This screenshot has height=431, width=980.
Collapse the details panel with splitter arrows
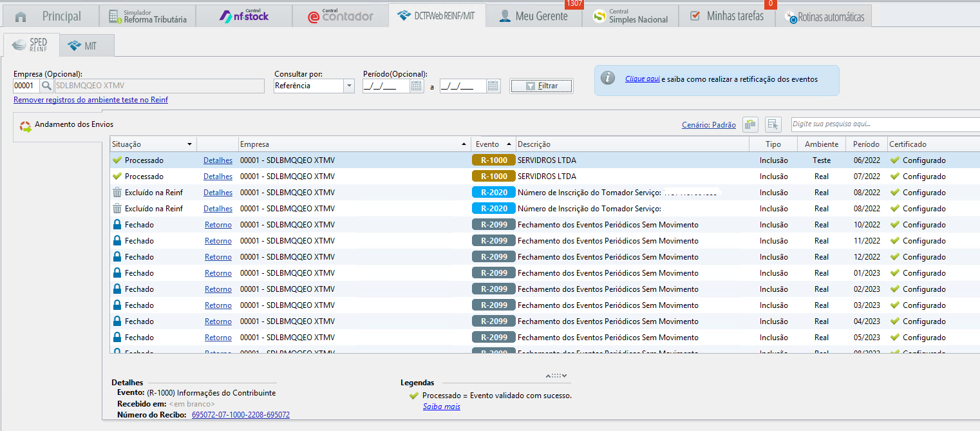point(556,376)
